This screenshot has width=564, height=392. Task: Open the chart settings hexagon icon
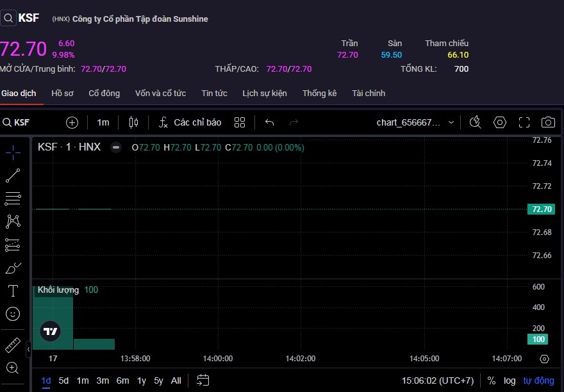point(500,122)
